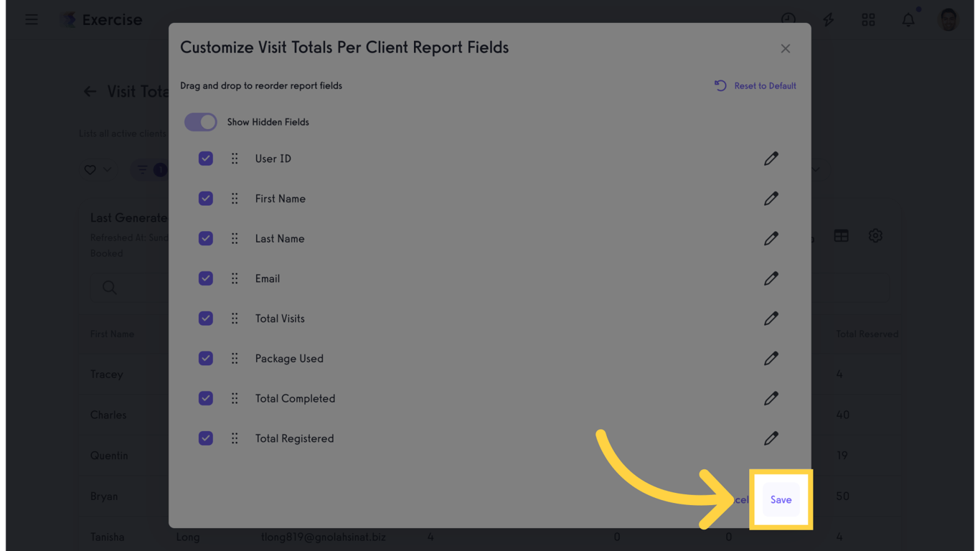Click drag handle next to Email
The width and height of the screenshot is (980, 551).
point(235,278)
